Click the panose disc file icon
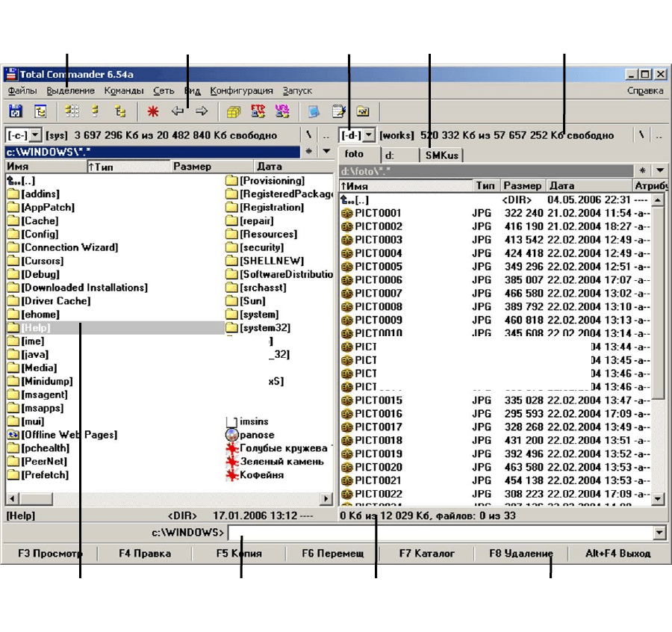Image resolution: width=672 pixels, height=632 pixels. (231, 435)
